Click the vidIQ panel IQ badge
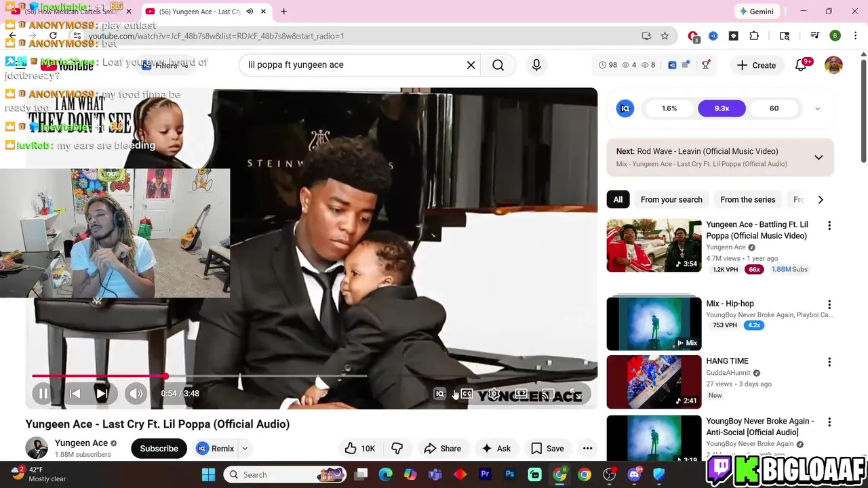 click(625, 108)
